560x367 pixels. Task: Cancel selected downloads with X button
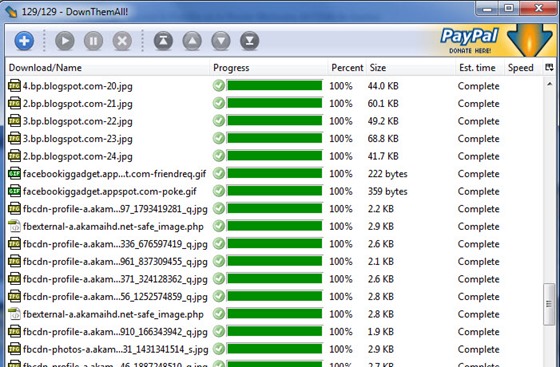(122, 41)
